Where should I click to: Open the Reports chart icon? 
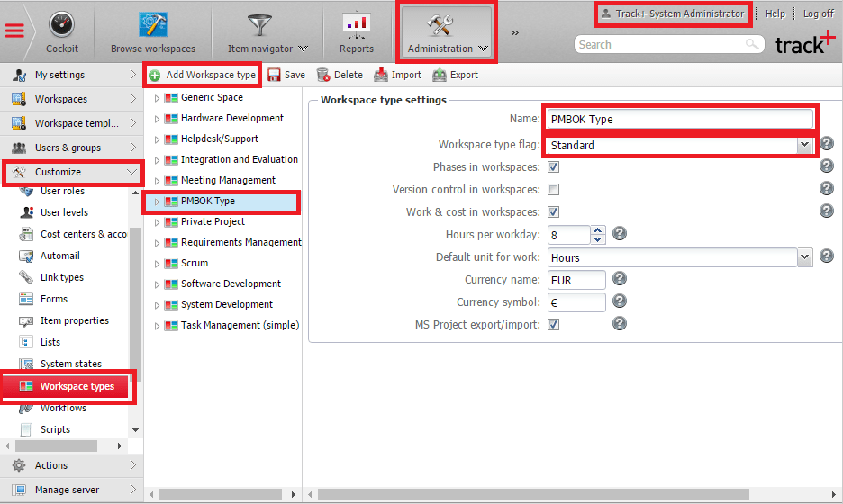click(x=356, y=26)
